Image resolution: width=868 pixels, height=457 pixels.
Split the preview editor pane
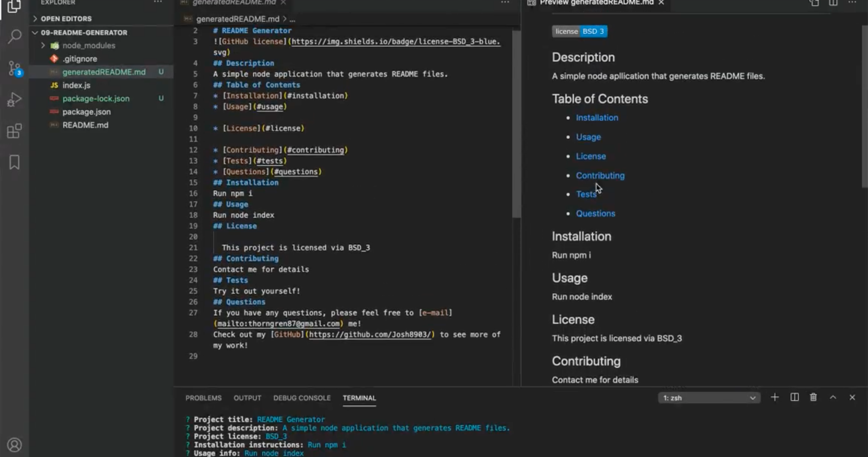[x=833, y=2]
